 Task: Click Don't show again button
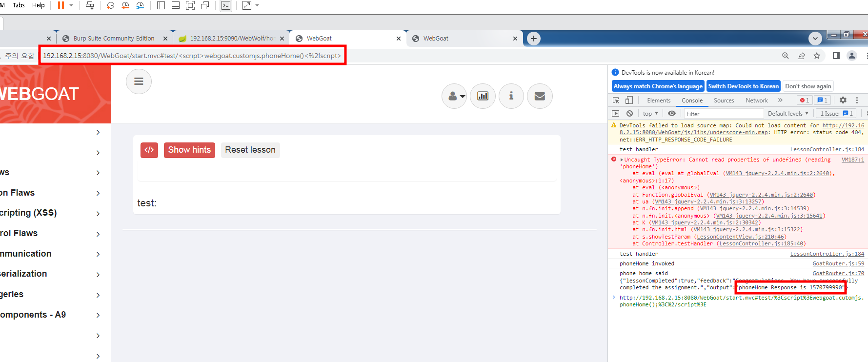click(808, 86)
